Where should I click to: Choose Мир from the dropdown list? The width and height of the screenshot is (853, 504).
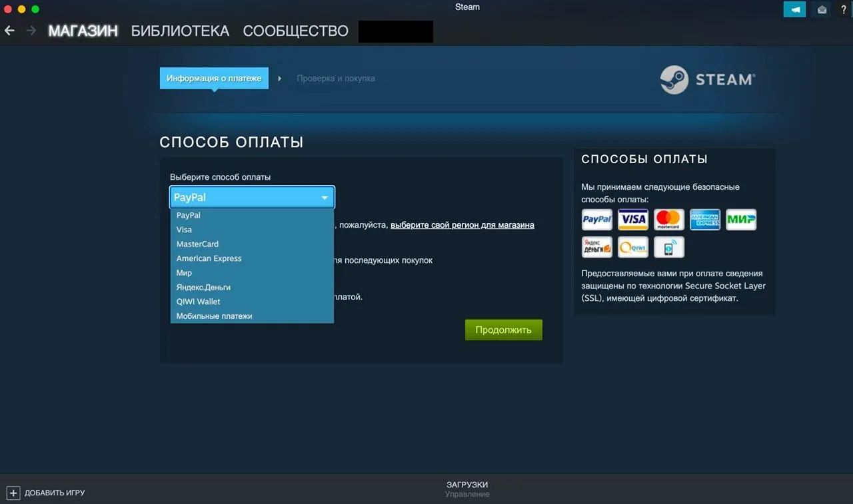coord(252,273)
